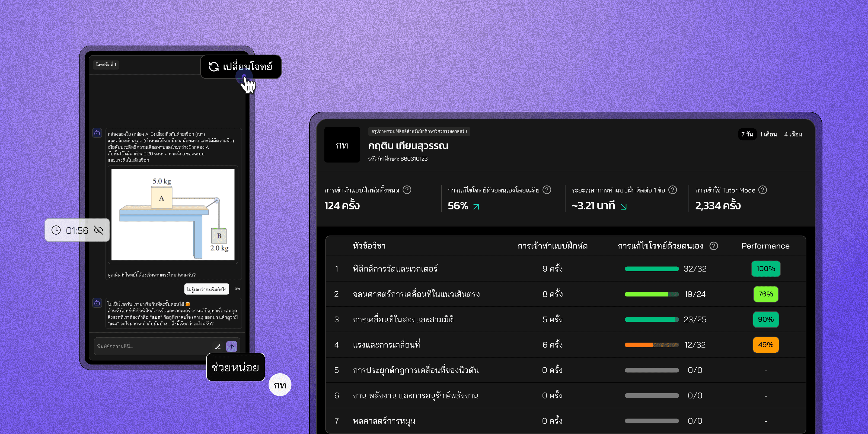Click the clock icon beside 01:56
Viewport: 868px width, 434px height.
click(56, 230)
